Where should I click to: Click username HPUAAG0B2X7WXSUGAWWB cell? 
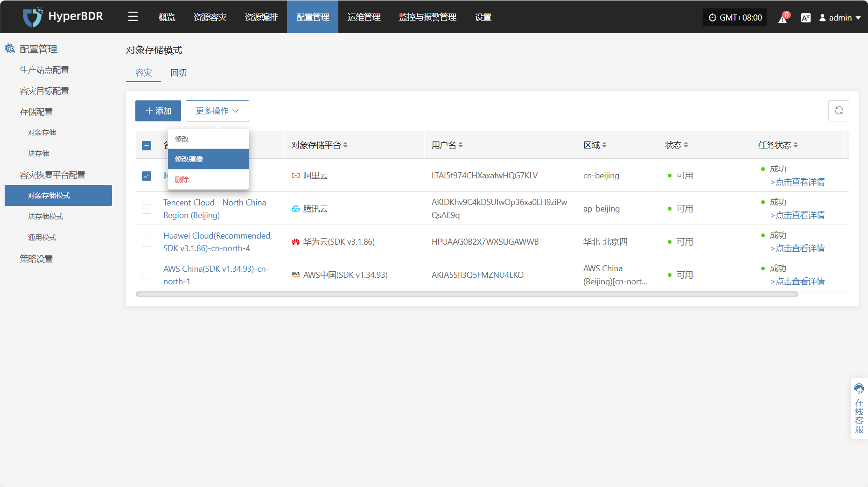[x=485, y=242]
